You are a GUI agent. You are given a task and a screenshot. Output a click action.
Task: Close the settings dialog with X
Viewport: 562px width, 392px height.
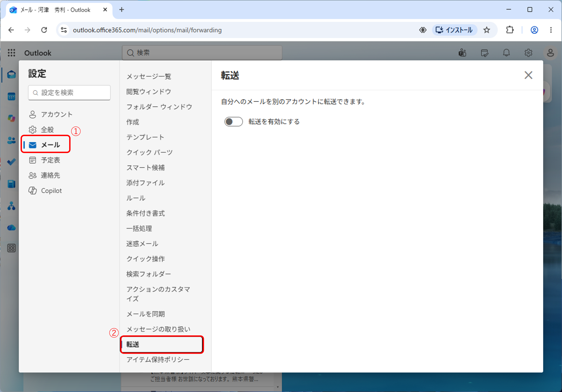click(528, 75)
